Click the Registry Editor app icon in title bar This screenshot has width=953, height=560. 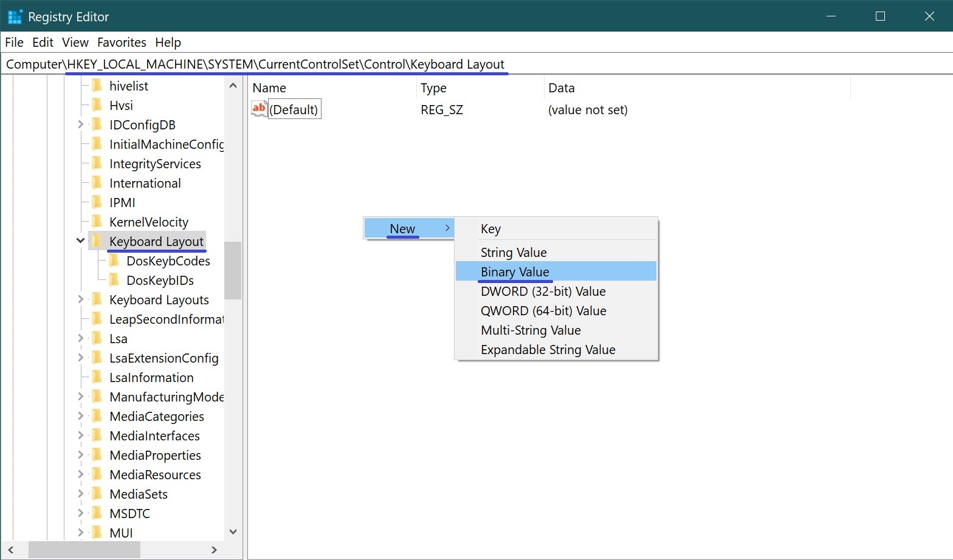[15, 16]
